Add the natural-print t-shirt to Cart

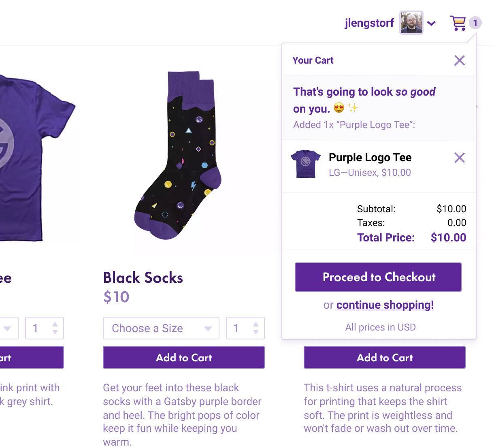[384, 357]
